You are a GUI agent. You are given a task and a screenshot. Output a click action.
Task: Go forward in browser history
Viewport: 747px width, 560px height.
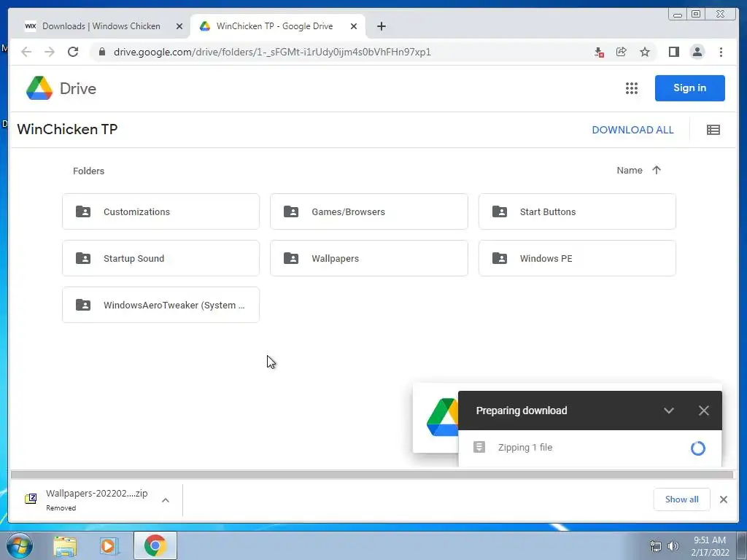50,52
